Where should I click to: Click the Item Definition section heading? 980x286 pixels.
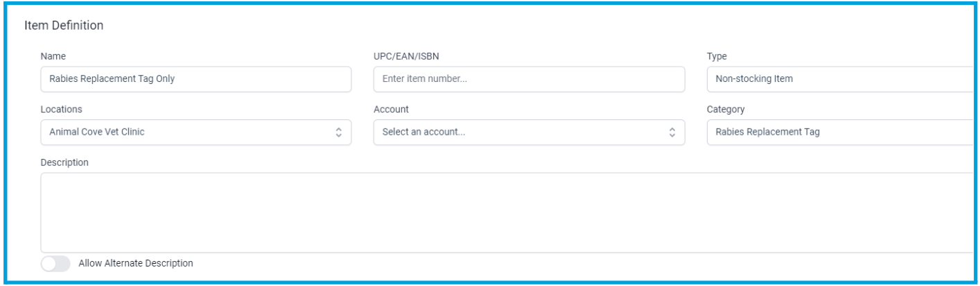pyautogui.click(x=64, y=26)
